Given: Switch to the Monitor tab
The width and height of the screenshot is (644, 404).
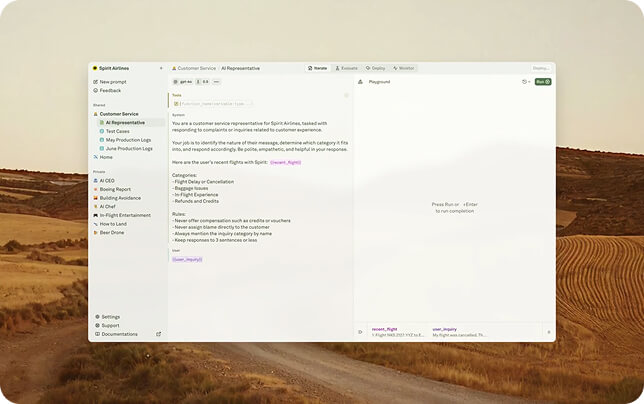Looking at the screenshot, I should click(x=405, y=68).
